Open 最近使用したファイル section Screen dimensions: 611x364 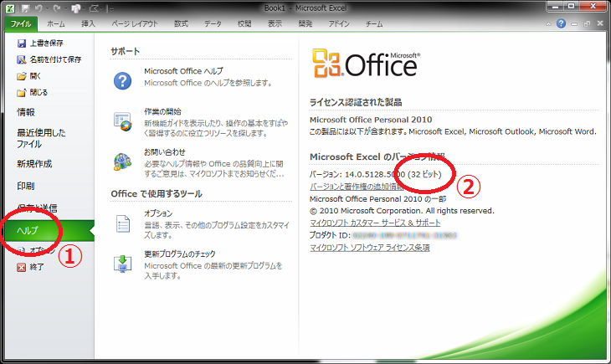(x=41, y=138)
